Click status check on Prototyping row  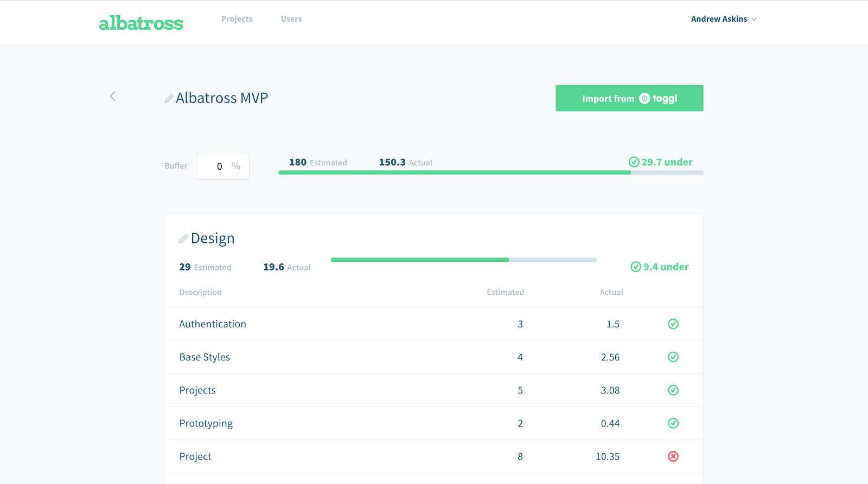click(x=673, y=423)
